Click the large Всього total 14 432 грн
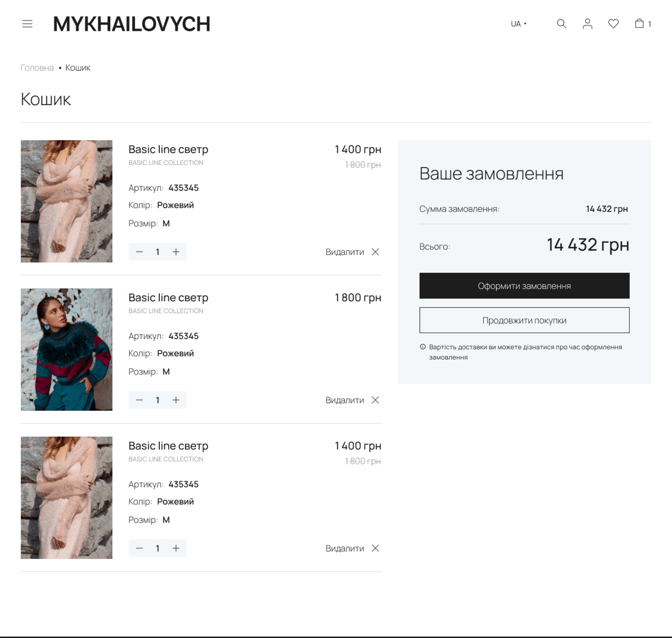The image size is (672, 638). click(588, 245)
